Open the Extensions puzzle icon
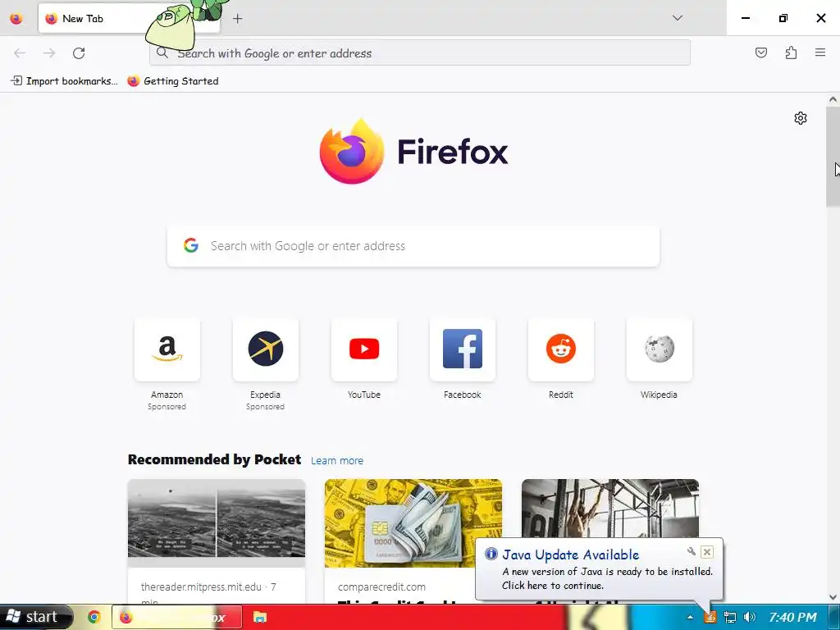Image resolution: width=840 pixels, height=630 pixels. pyautogui.click(x=791, y=52)
